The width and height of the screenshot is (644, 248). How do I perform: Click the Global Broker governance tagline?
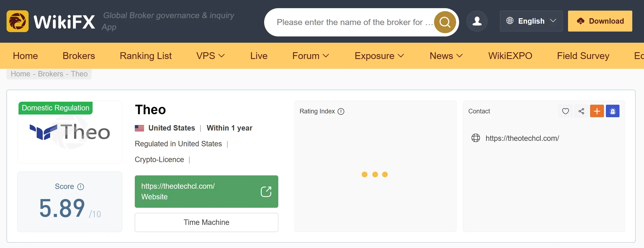(168, 21)
